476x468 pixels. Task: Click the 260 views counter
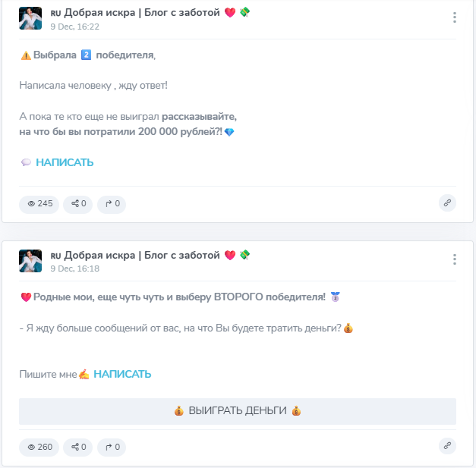click(x=39, y=447)
